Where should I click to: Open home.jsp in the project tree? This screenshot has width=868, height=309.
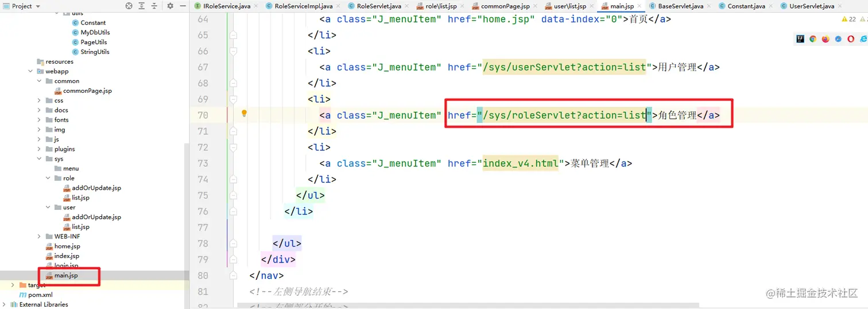67,247
